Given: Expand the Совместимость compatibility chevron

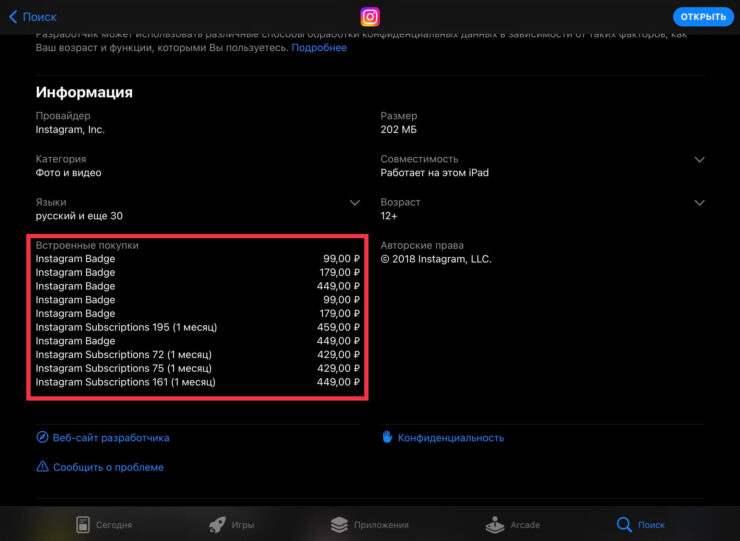Looking at the screenshot, I should click(699, 160).
